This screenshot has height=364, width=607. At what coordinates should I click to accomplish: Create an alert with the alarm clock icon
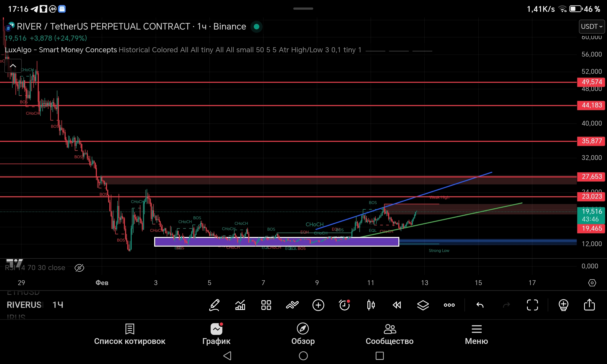point(344,305)
